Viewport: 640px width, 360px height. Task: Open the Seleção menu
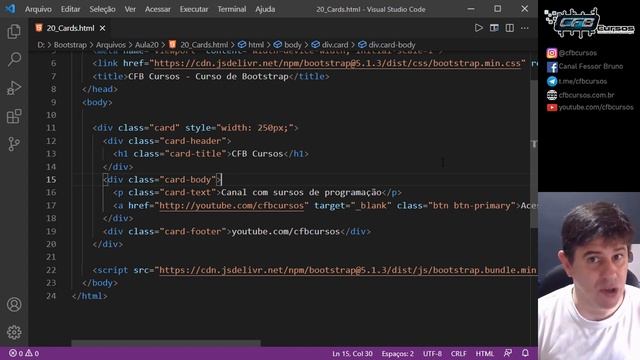(x=102, y=9)
